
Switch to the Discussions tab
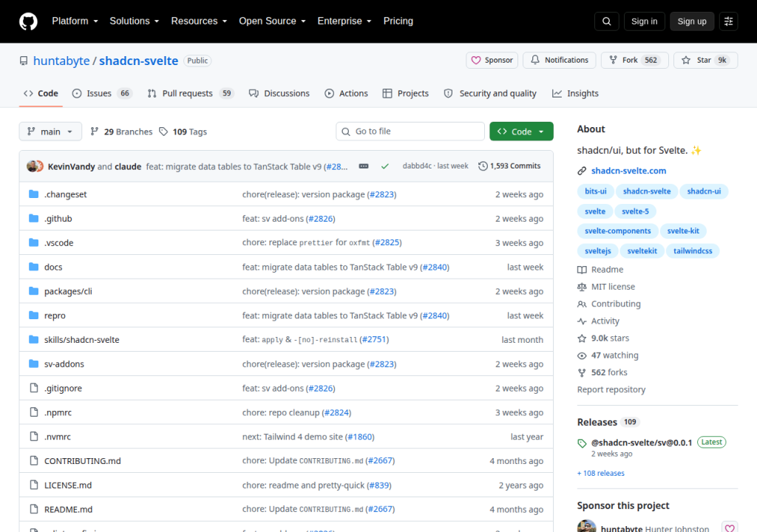click(x=279, y=94)
